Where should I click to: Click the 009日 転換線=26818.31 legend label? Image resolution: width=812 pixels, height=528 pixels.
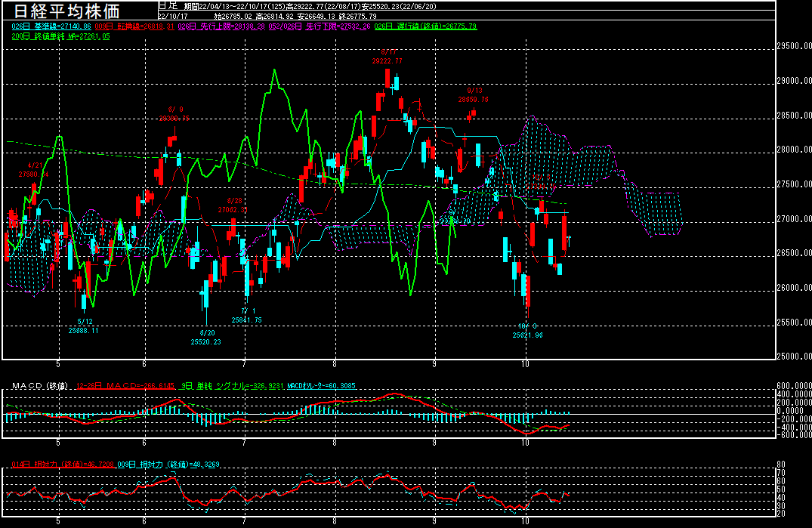click(134, 26)
